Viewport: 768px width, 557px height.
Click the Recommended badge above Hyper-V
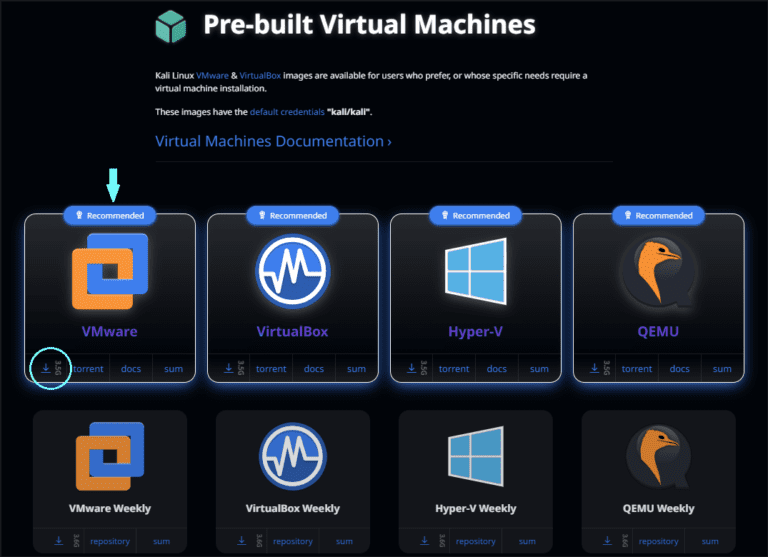(x=476, y=216)
